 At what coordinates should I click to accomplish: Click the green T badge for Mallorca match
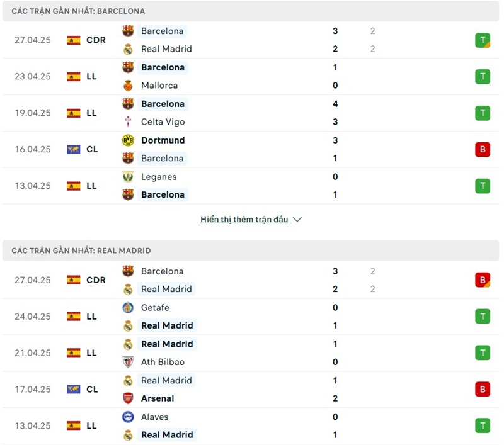click(x=483, y=77)
